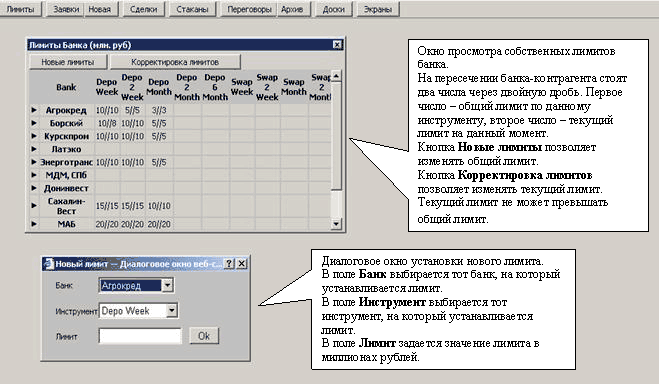
Task: Select the МАБ bank name cell
Action: click(x=66, y=224)
